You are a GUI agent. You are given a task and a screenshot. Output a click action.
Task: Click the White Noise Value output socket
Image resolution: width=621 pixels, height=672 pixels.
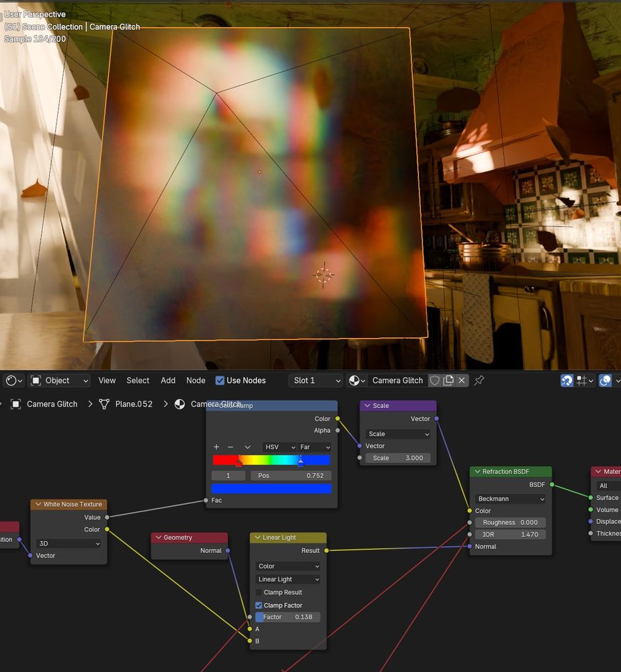tap(107, 517)
